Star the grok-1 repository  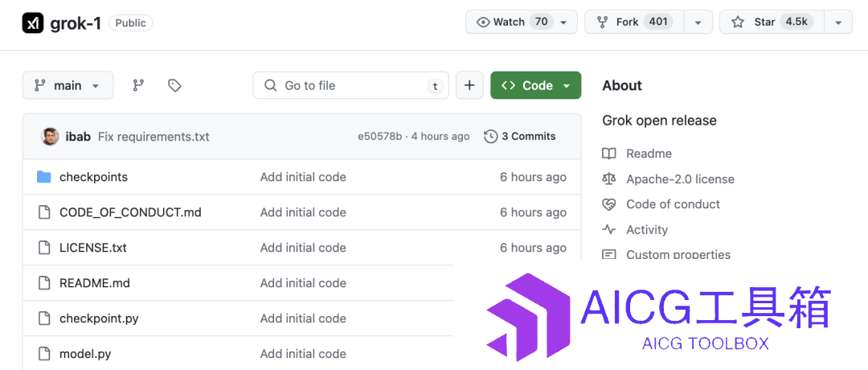[772, 23]
